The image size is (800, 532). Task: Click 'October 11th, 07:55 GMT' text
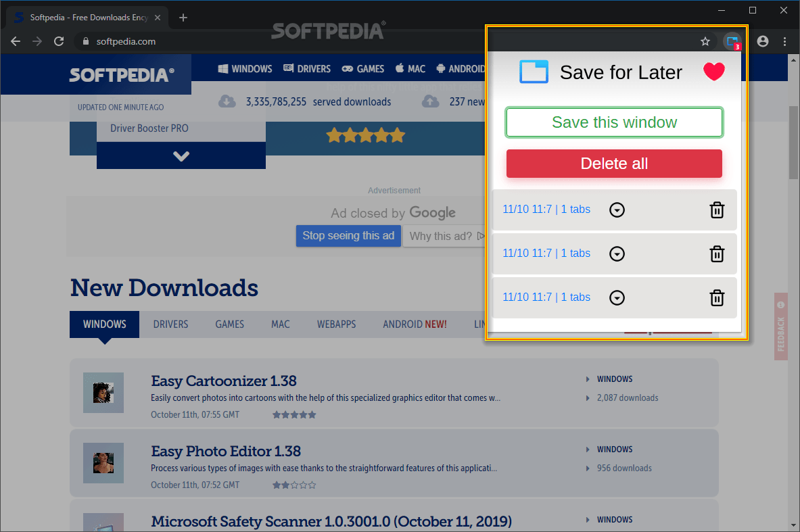195,414
